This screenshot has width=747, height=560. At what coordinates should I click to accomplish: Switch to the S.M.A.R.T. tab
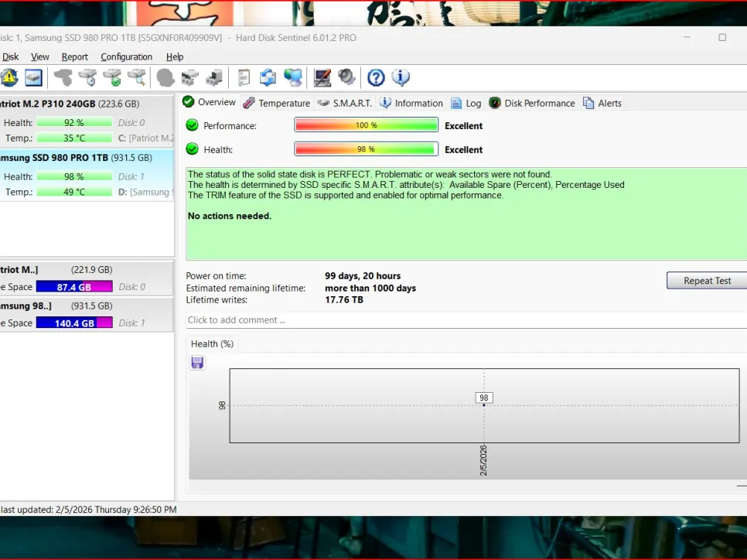(x=345, y=103)
